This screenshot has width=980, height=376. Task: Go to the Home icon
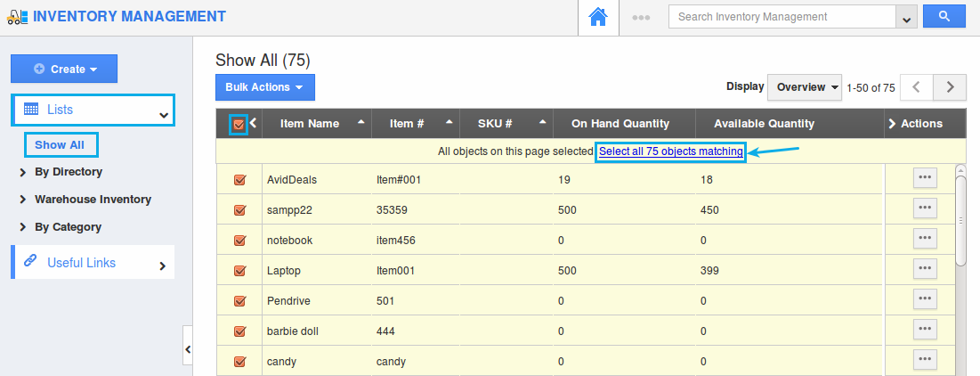[598, 18]
